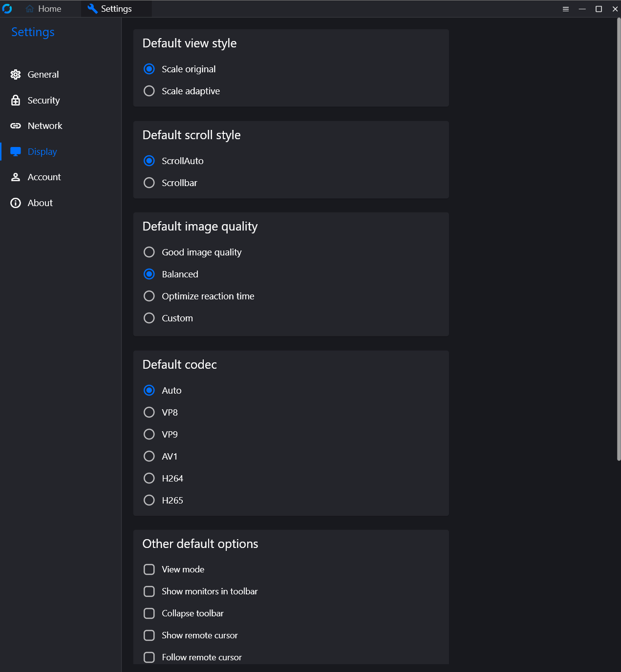The width and height of the screenshot is (621, 672).
Task: Click the About info icon
Action: (x=16, y=203)
